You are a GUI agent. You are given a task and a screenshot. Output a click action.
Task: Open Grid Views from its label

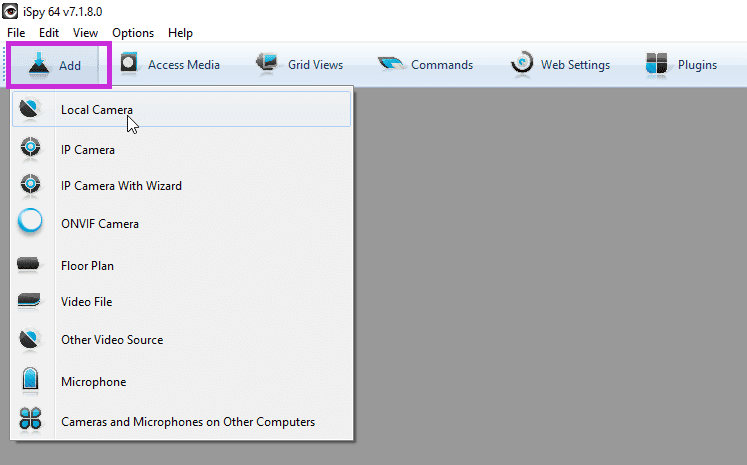[315, 65]
